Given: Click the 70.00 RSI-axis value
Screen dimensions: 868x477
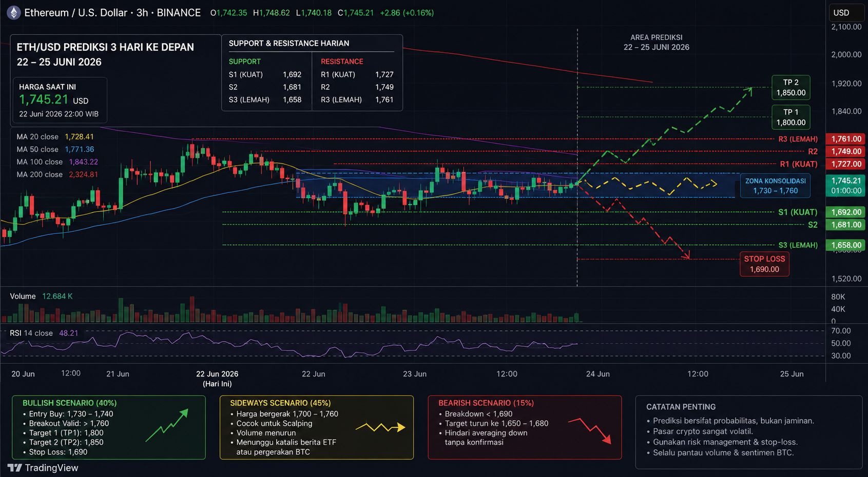Looking at the screenshot, I should click(841, 331).
